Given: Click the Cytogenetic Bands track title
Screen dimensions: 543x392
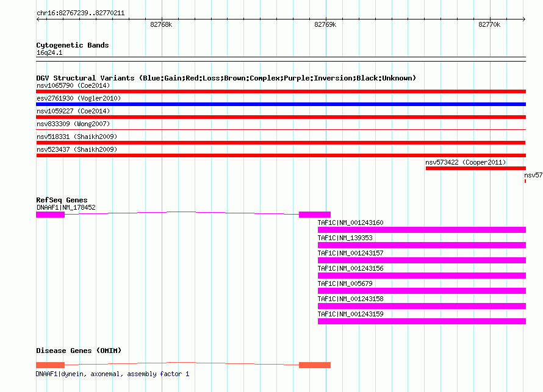Looking at the screenshot, I should (73, 45).
